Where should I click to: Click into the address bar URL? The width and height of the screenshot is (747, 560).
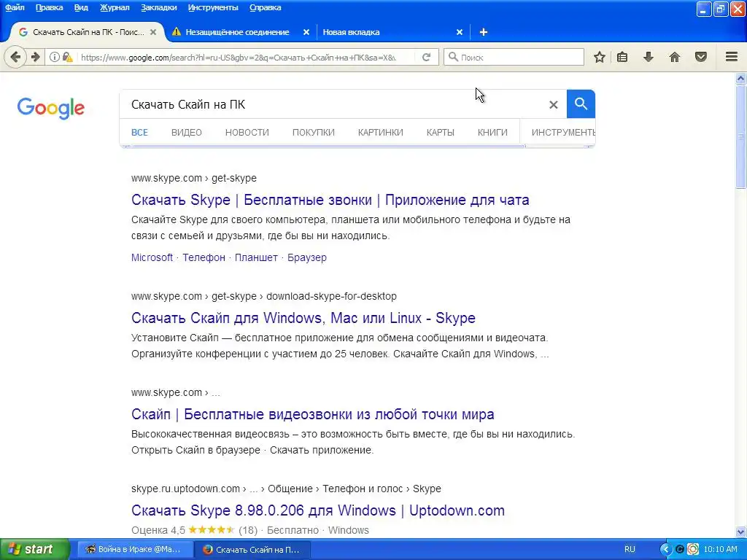pyautogui.click(x=239, y=57)
